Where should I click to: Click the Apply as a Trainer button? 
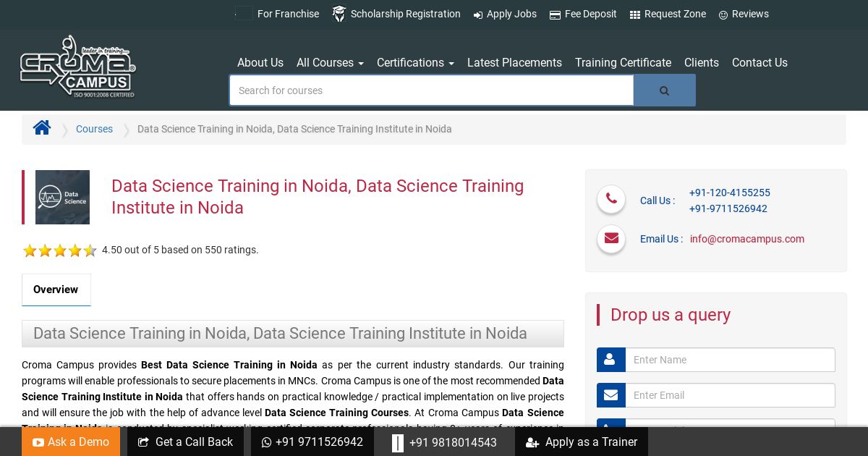(582, 442)
